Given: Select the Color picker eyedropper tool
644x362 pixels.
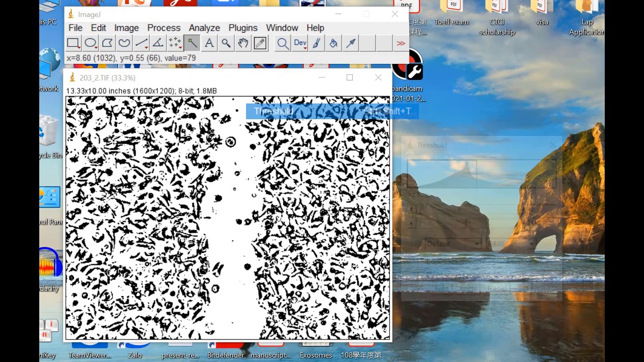Looking at the screenshot, I should [260, 43].
